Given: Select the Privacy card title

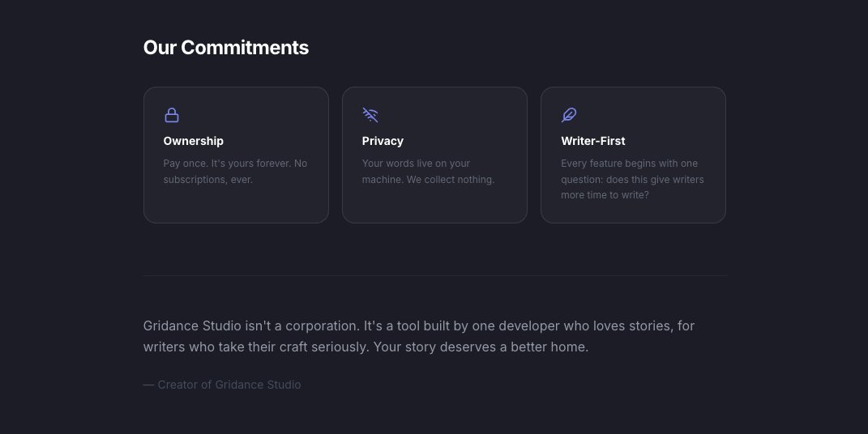Looking at the screenshot, I should pyautogui.click(x=383, y=141).
